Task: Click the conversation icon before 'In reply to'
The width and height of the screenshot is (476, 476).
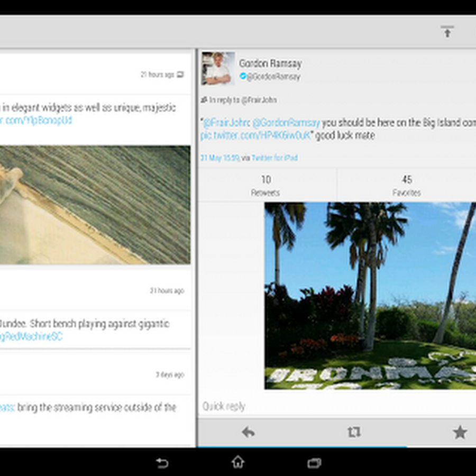Action: [204, 99]
